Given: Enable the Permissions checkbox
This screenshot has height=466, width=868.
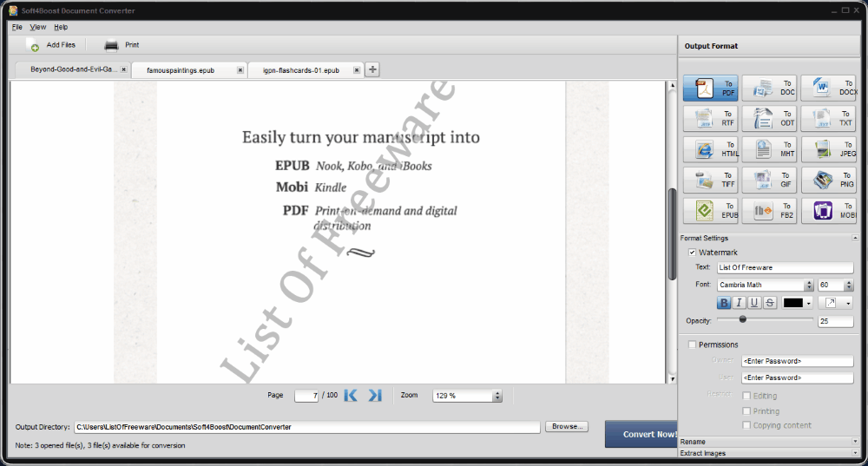Looking at the screenshot, I should pos(692,345).
